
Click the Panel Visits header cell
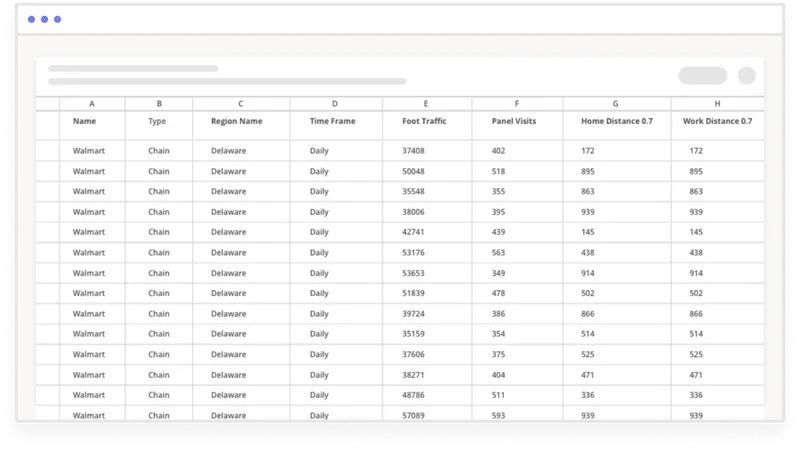[517, 125]
